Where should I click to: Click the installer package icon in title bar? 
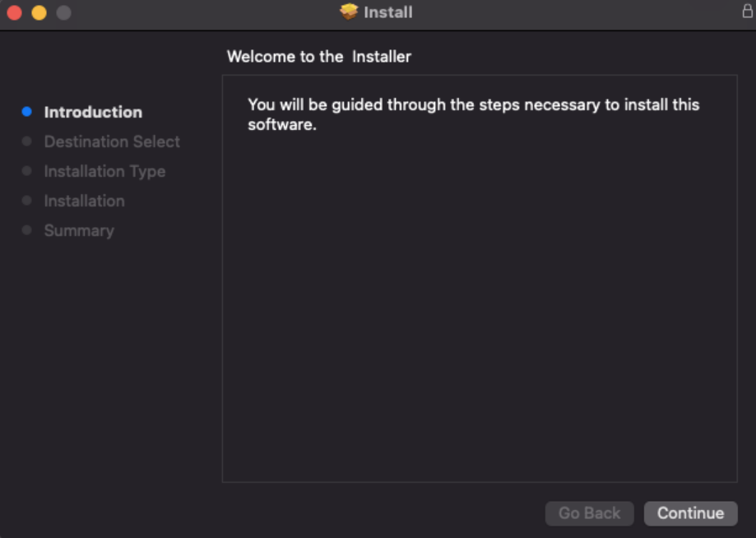pyautogui.click(x=348, y=12)
